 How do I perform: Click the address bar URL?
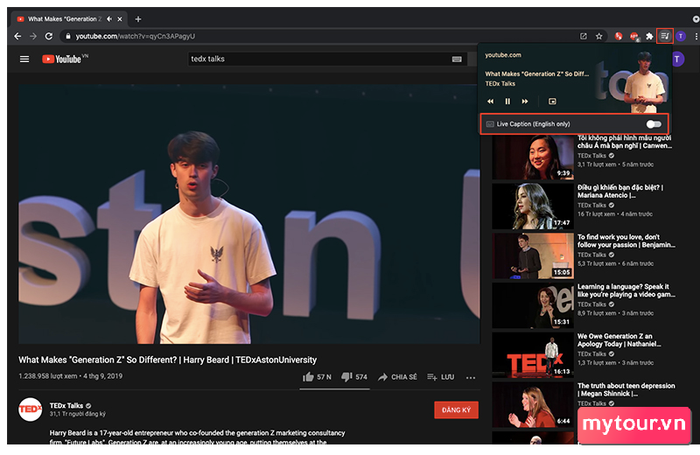tap(135, 36)
